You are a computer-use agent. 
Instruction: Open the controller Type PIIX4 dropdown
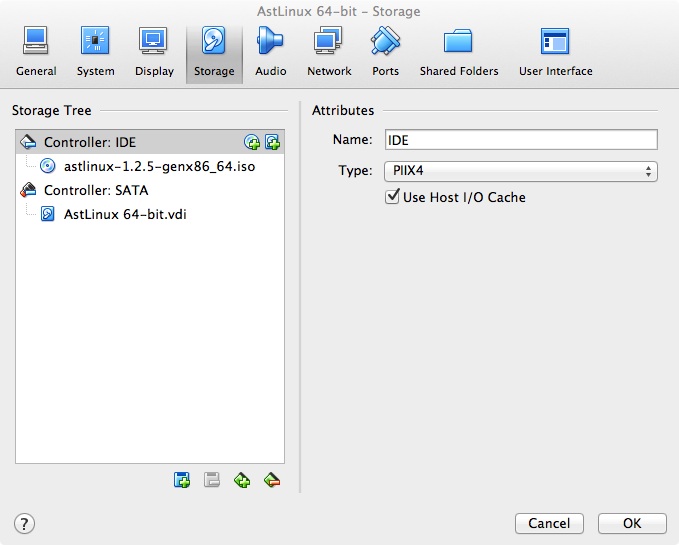(x=521, y=171)
